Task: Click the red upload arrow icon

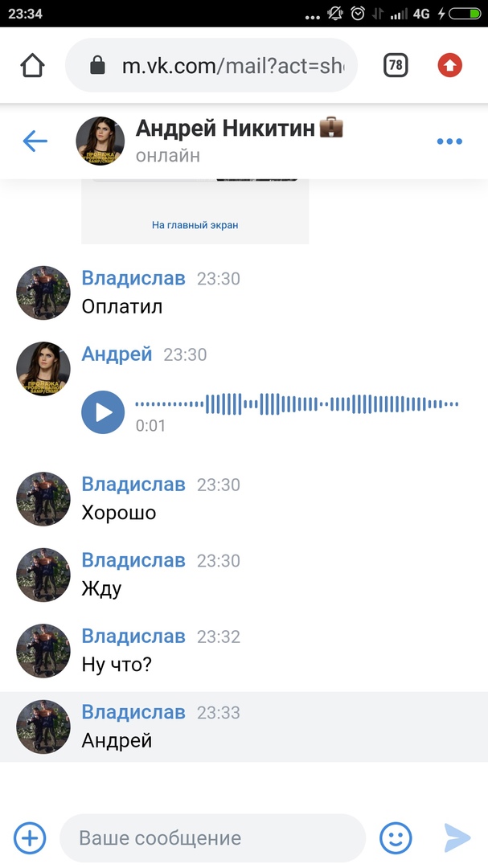Action: 449,65
